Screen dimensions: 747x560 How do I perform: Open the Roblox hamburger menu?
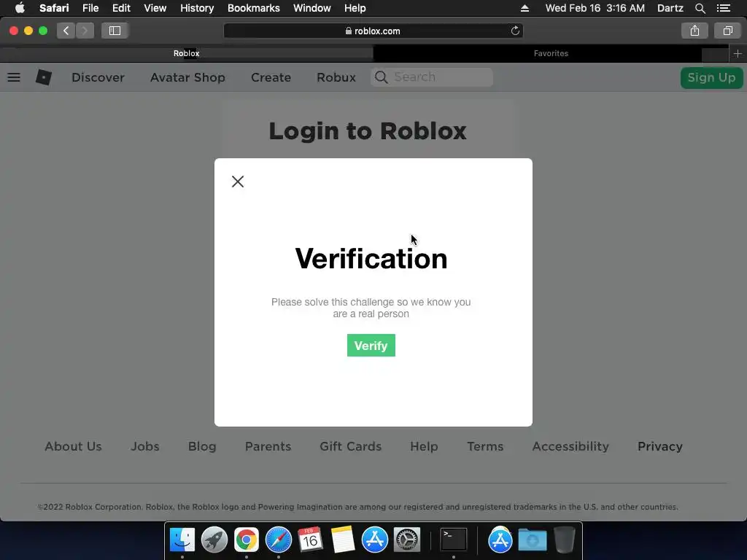[14, 77]
